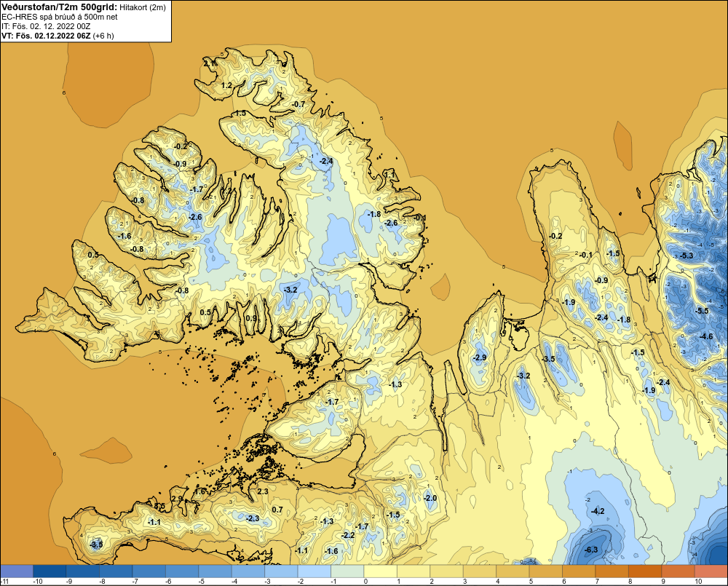Click the legend swatch between -11 and -10
Screen dimensions: 728x586
[x=17, y=571]
